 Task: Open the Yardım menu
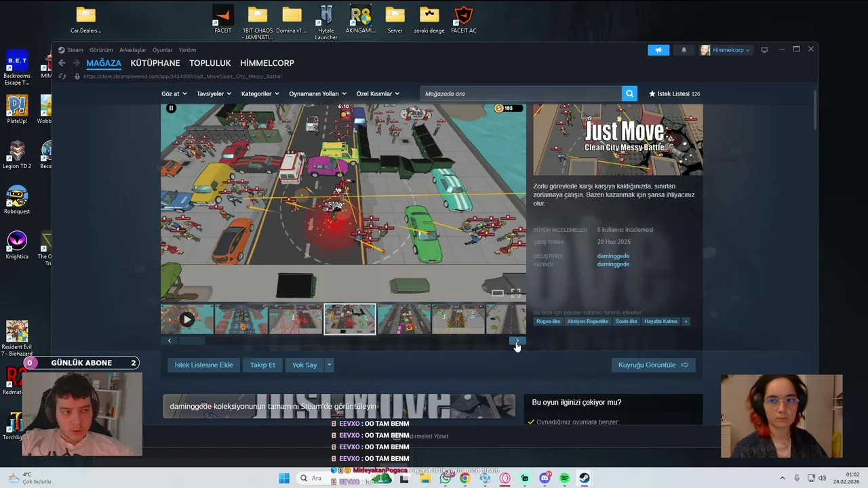click(x=187, y=50)
